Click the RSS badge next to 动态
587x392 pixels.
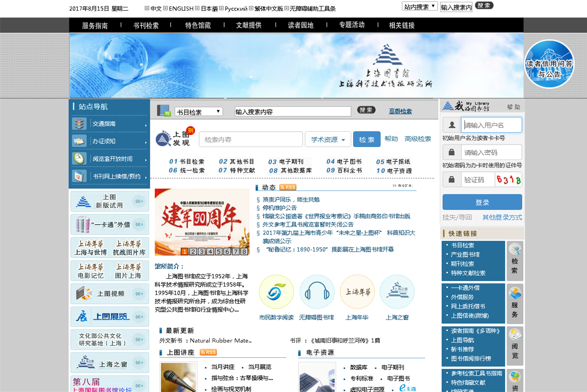click(287, 187)
